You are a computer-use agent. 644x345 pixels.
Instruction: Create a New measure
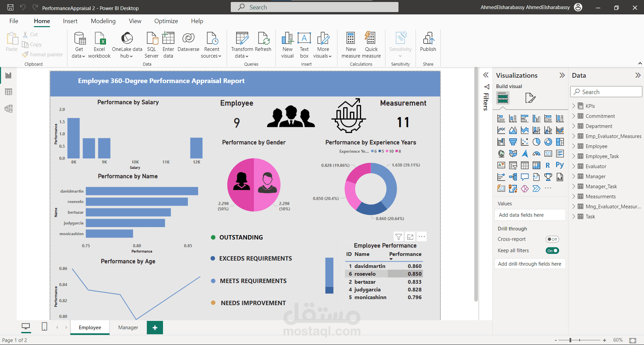tap(351, 45)
